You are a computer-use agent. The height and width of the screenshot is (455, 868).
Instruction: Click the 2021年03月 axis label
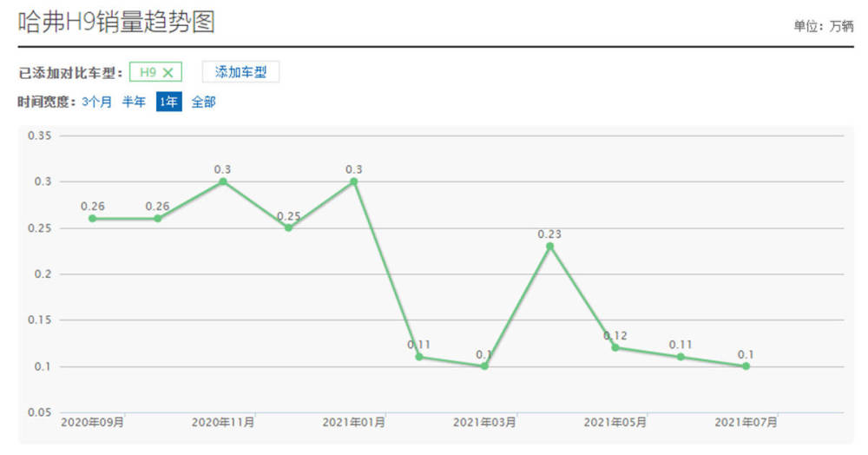(x=484, y=422)
